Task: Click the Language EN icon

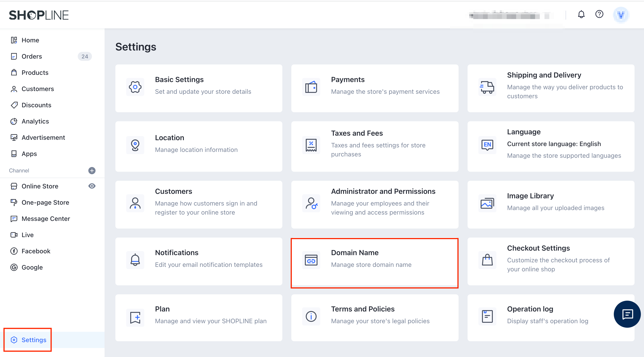Action: 487,145
